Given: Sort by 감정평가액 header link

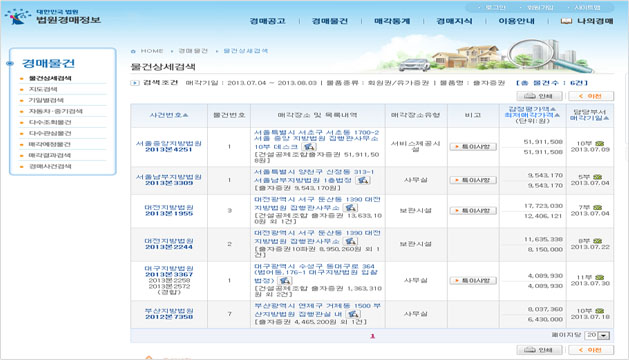Looking at the screenshot, I should point(532,109).
